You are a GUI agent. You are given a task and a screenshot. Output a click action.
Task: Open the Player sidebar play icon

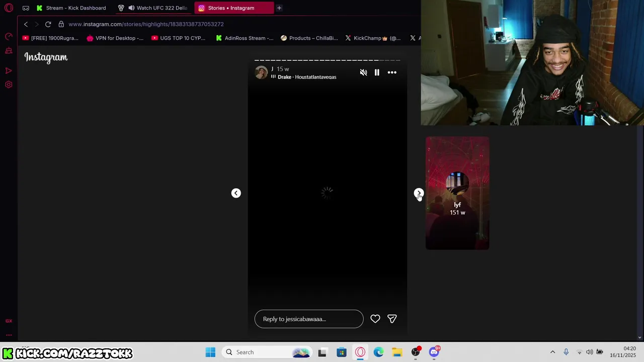9,71
